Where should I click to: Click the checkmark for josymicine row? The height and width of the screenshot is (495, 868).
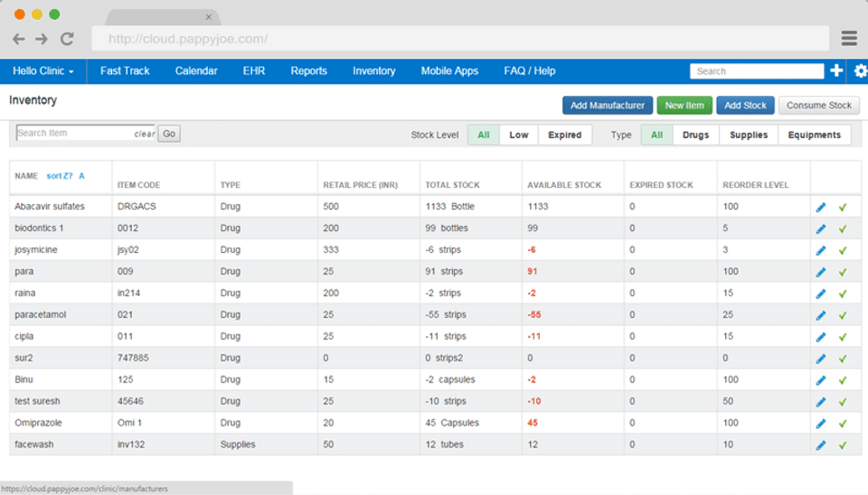(x=843, y=250)
